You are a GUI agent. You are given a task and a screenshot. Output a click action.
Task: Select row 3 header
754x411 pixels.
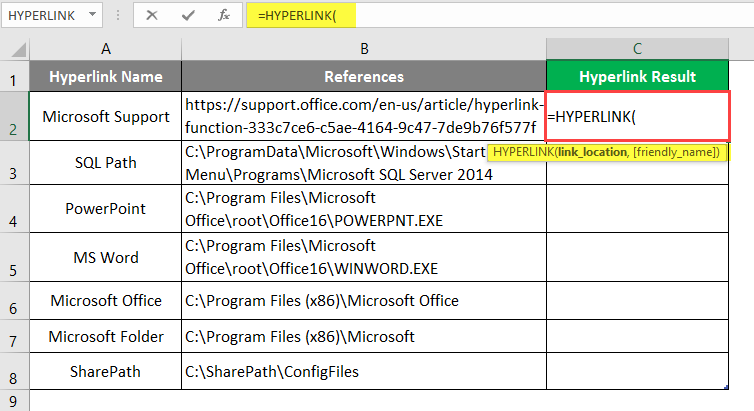(14, 163)
